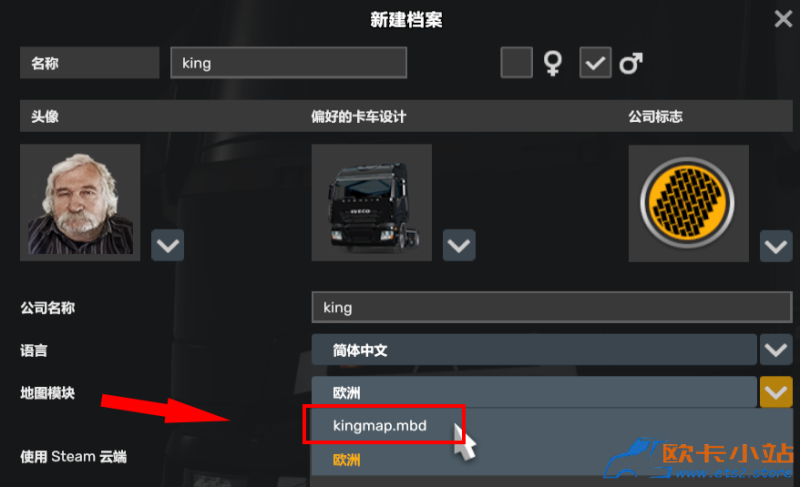This screenshot has width=800, height=487.
Task: Collapse the orange map module dropdown arrow
Action: coord(776,392)
